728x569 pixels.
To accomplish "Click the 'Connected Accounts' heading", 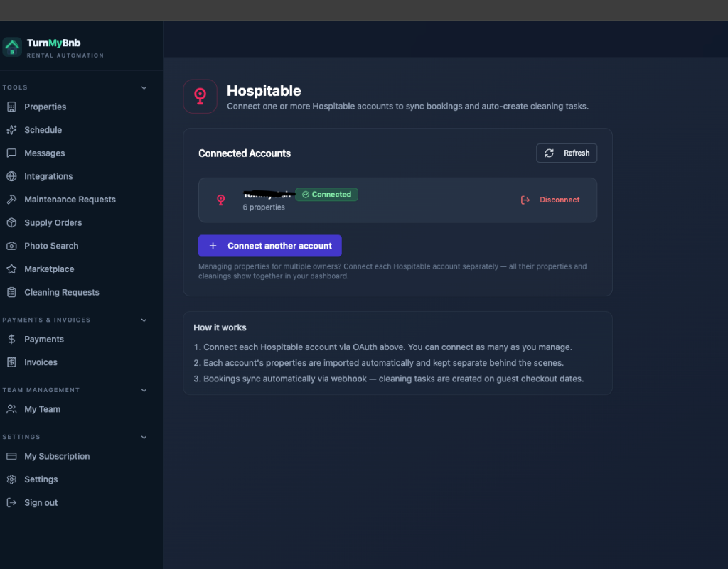I will [x=245, y=153].
